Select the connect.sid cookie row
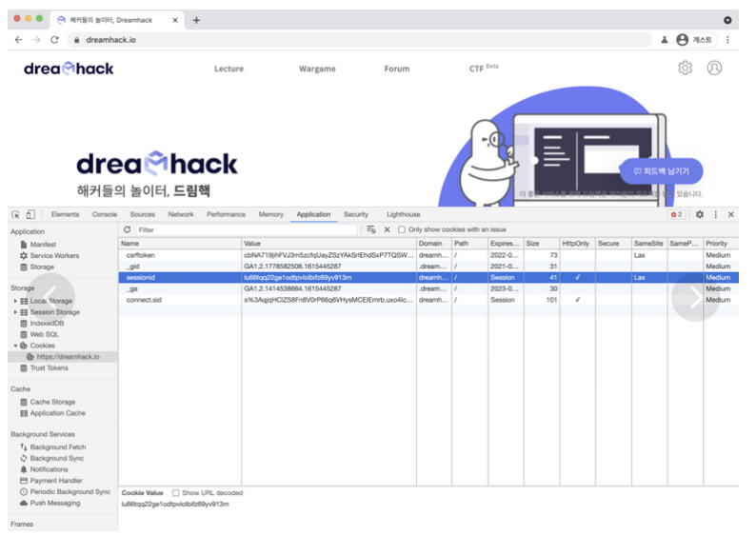The image size is (756, 535). click(428, 300)
